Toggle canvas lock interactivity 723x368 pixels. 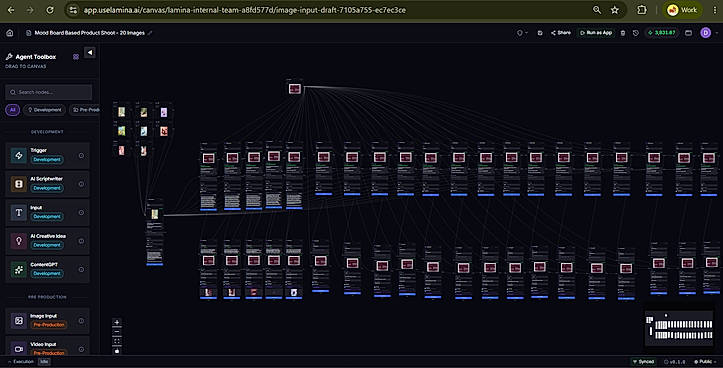pos(117,350)
